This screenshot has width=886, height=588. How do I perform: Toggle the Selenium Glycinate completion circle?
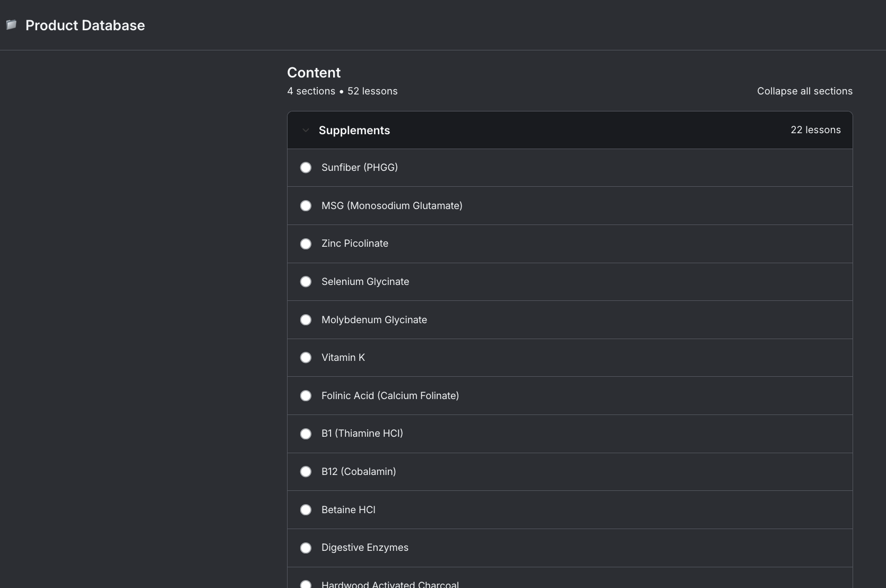tap(306, 282)
